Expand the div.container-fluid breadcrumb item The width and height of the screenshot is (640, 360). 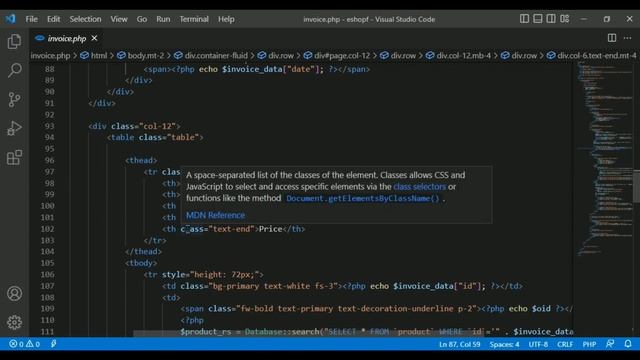tap(211, 56)
